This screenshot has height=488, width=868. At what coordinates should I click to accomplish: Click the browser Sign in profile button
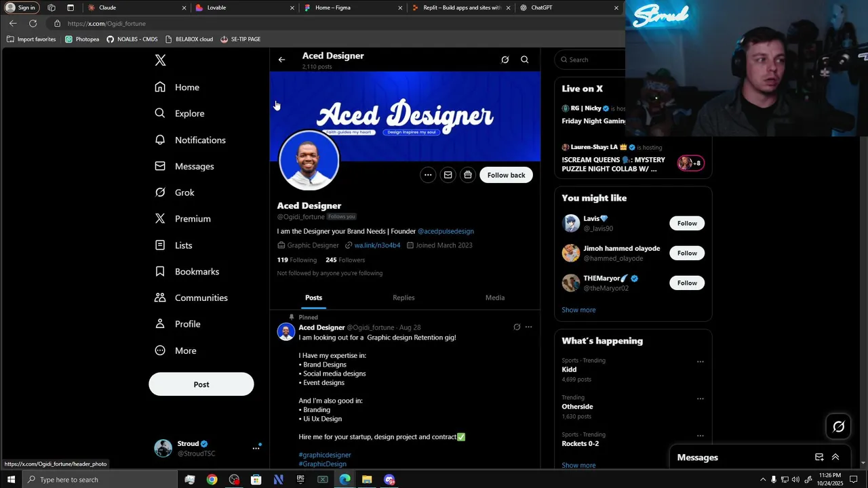(x=20, y=7)
